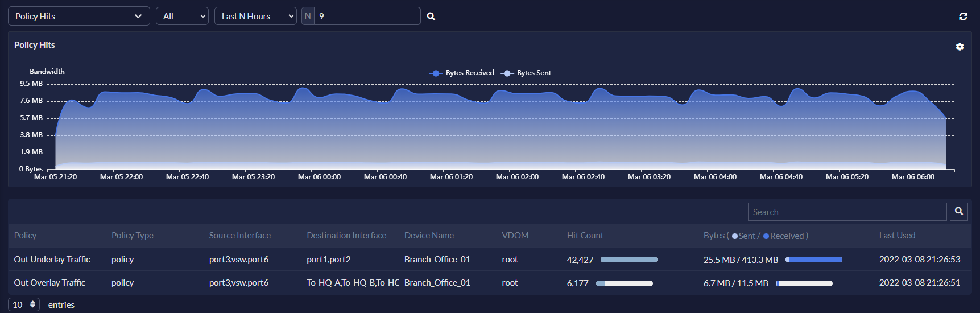Click the search magnifier next to N field

[431, 17]
